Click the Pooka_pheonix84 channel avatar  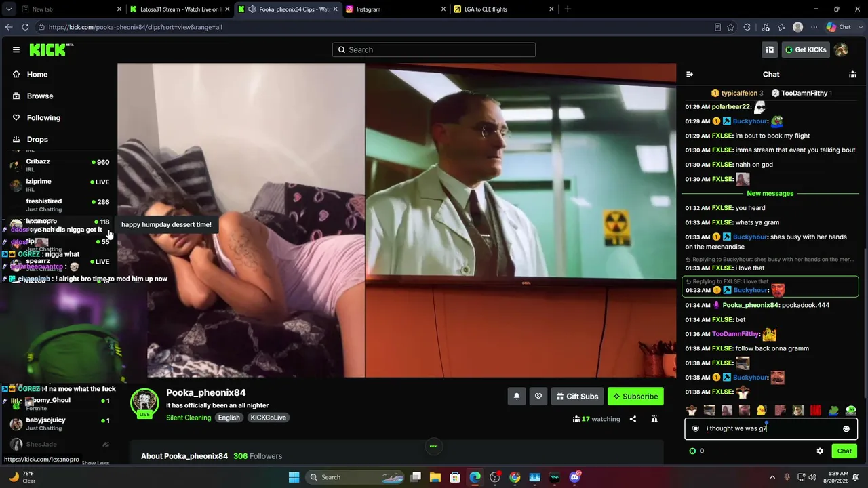144,403
